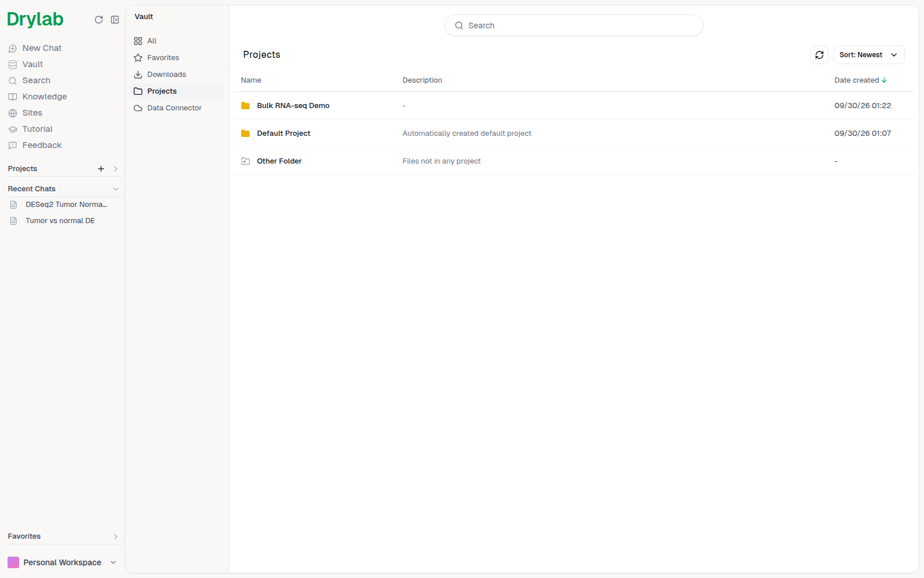The image size is (924, 578).
Task: Select All in the Vault panel
Action: [177, 41]
